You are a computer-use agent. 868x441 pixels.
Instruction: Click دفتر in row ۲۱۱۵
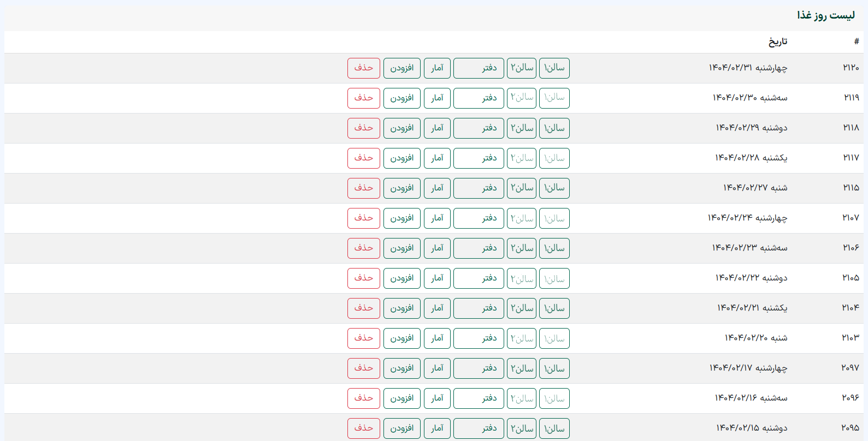click(479, 188)
